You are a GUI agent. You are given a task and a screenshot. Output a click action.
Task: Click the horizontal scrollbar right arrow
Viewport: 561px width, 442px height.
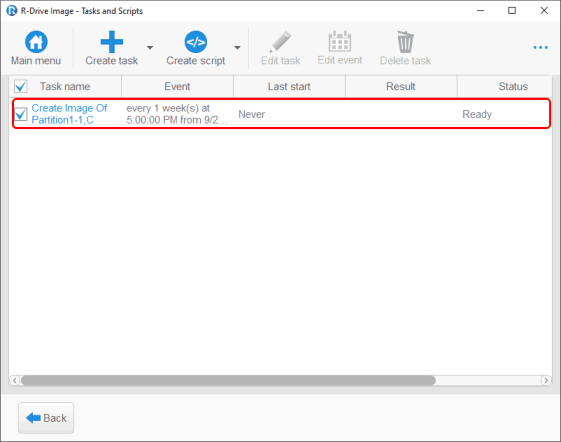(x=546, y=380)
